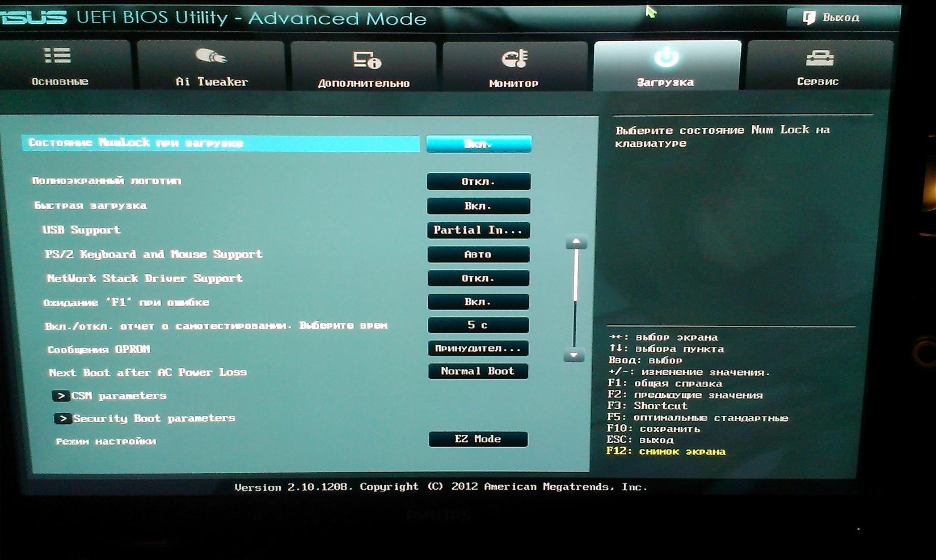This screenshot has width=936, height=560.
Task: Toggle Network Stack Driver Support value
Action: tap(478, 278)
